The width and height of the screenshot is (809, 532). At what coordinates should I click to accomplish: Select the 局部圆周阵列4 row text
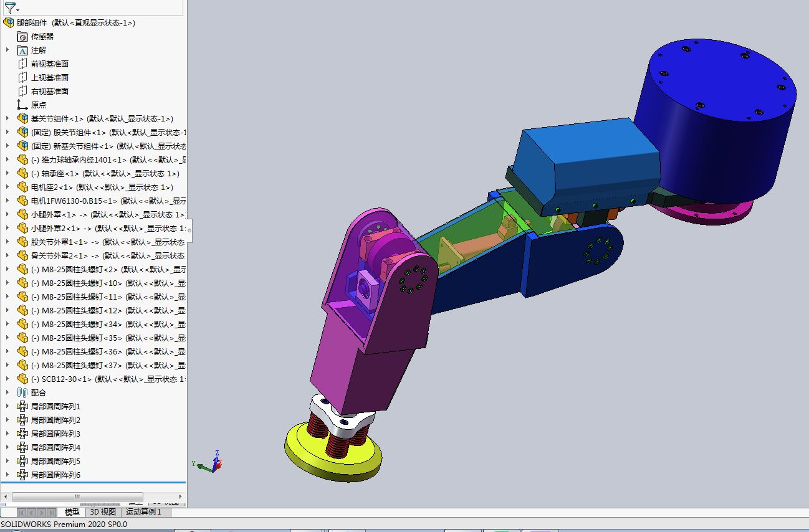[56, 447]
